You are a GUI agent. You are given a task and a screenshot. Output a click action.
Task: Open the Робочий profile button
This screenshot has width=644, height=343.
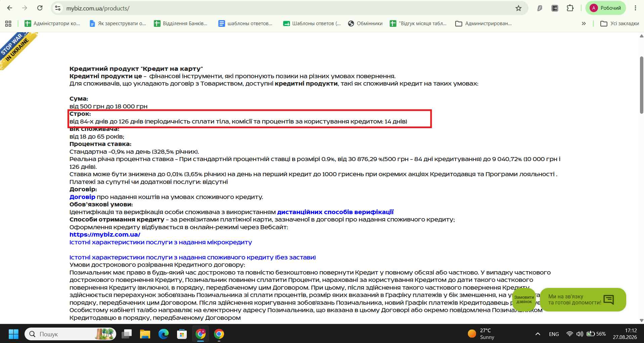(606, 8)
